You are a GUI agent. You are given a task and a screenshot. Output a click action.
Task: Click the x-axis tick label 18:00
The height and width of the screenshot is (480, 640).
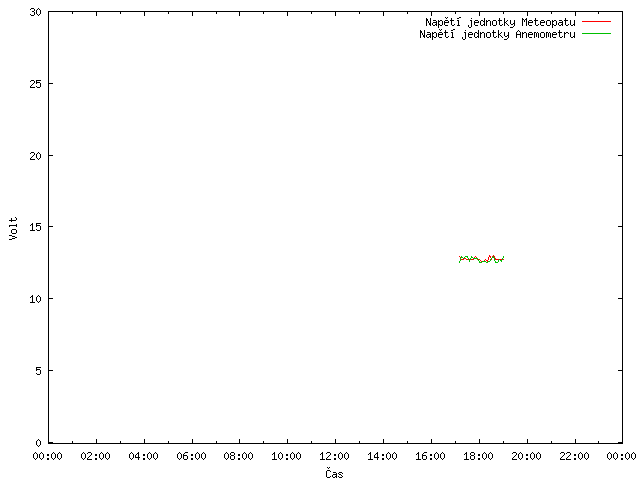coord(478,456)
